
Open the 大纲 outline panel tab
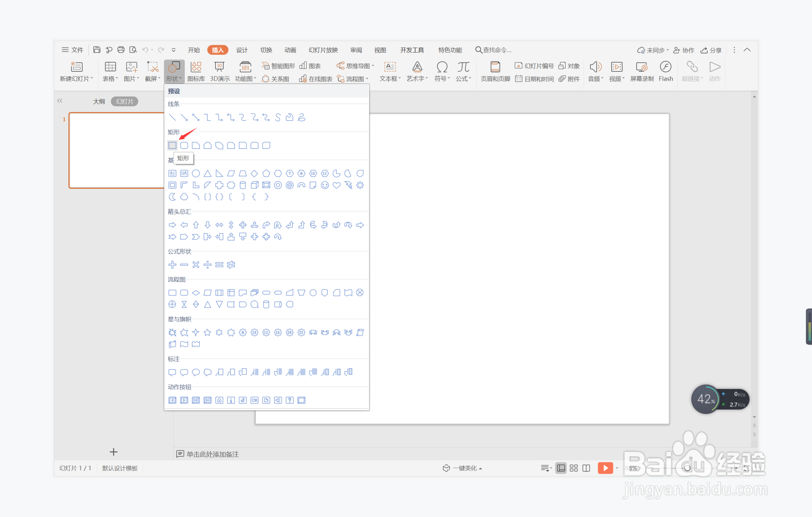point(99,101)
